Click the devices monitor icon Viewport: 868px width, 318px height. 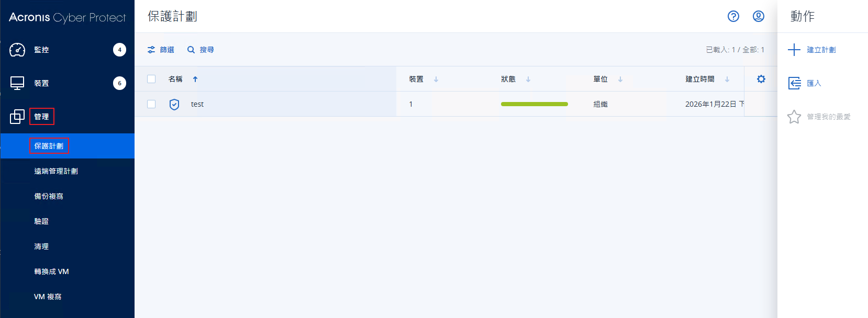click(17, 83)
